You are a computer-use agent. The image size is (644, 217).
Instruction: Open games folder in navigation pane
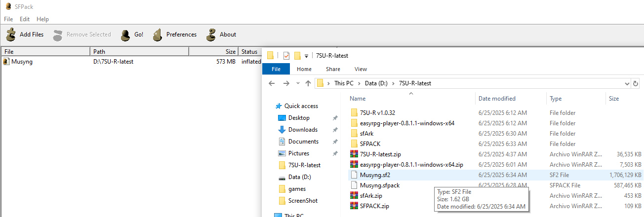297,189
